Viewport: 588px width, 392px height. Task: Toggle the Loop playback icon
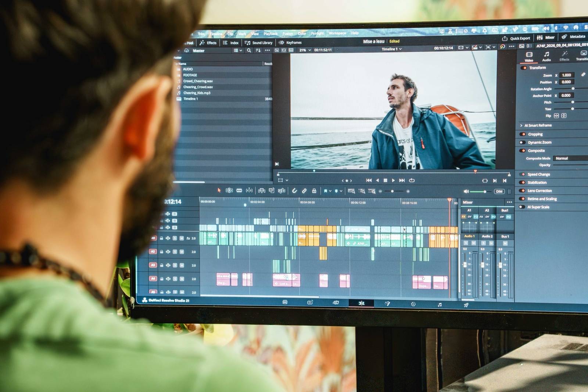412,180
